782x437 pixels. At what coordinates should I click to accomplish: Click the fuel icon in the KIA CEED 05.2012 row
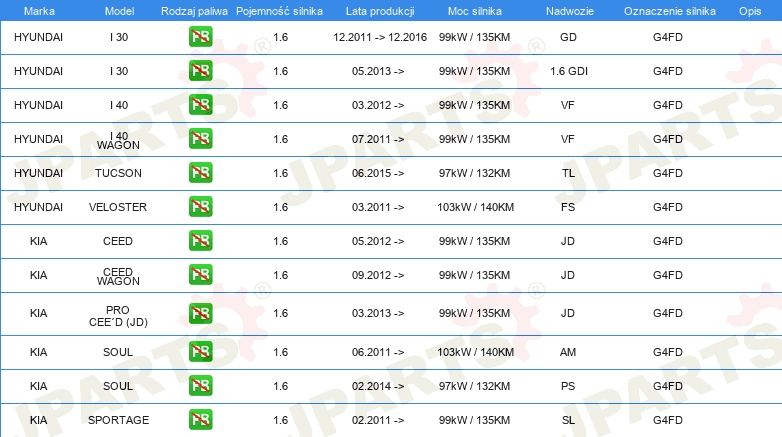pos(200,240)
